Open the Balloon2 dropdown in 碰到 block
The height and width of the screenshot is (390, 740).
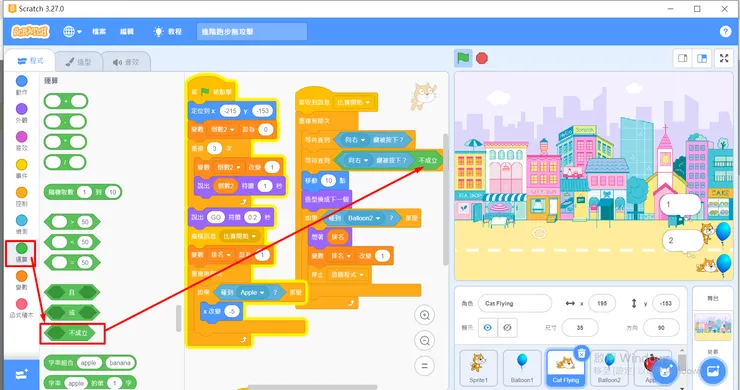(x=364, y=218)
